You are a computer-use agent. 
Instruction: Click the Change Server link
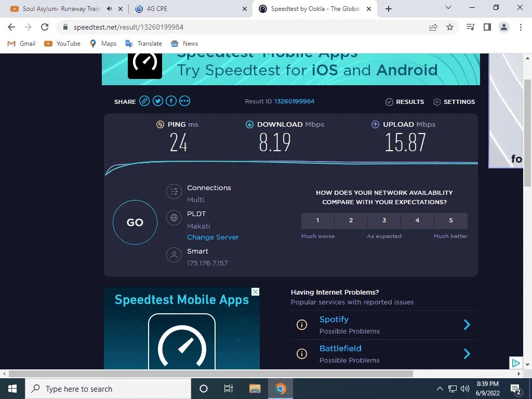click(x=212, y=237)
